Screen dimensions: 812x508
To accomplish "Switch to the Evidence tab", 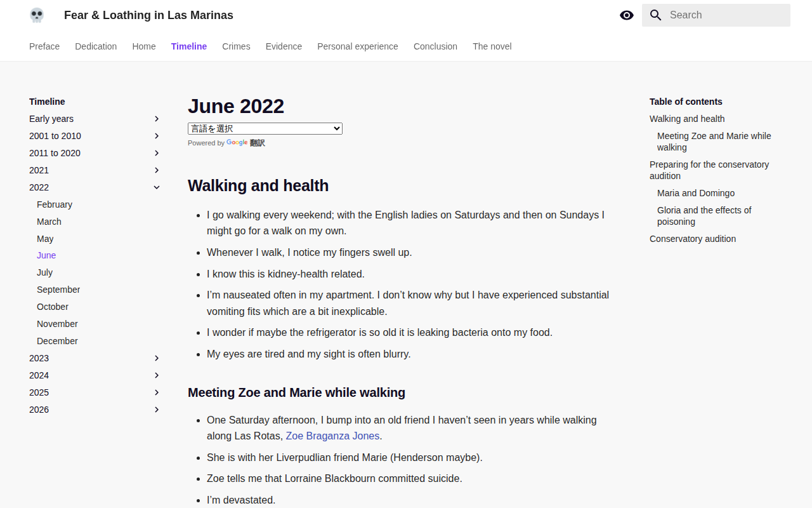I will (284, 46).
